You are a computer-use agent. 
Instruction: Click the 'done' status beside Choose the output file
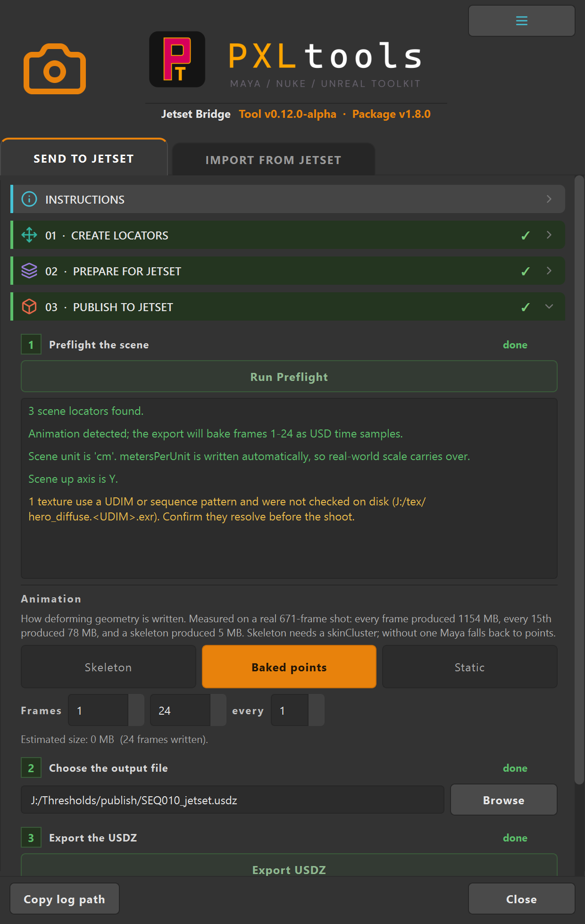click(x=515, y=768)
